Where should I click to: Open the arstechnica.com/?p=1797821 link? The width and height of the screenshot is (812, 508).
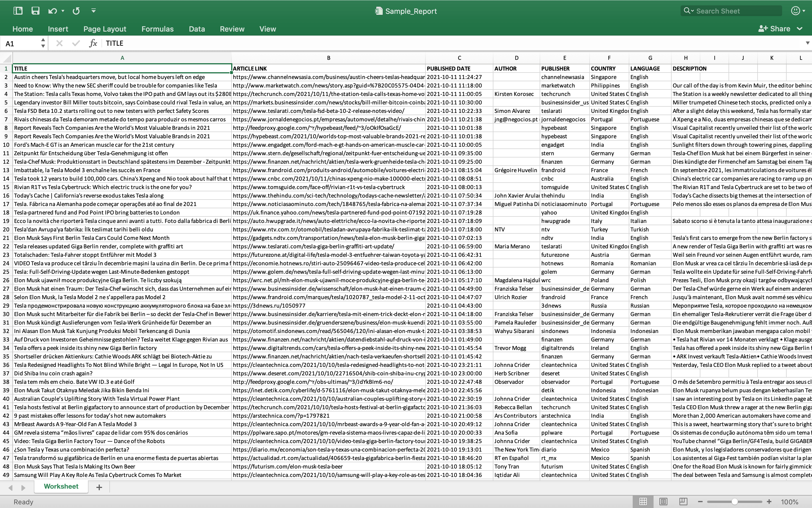328,416
